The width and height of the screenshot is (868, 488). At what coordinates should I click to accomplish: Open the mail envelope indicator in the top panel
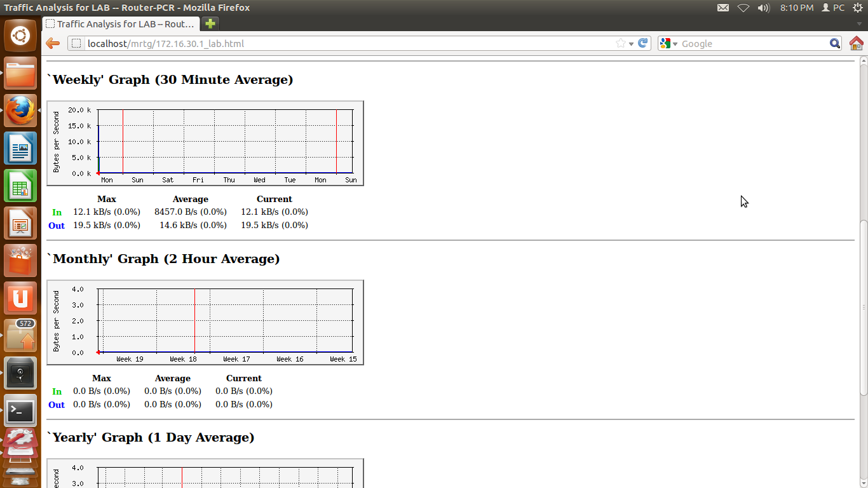(723, 8)
